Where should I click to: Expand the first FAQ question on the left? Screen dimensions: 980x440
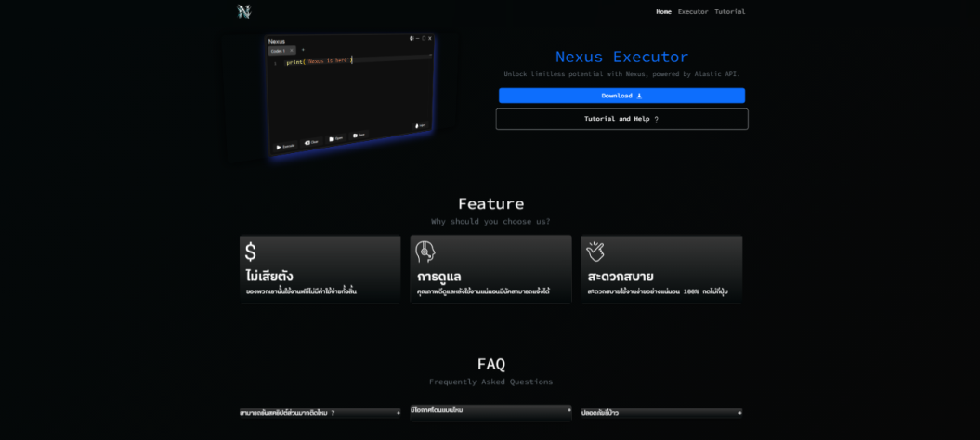[320, 413]
